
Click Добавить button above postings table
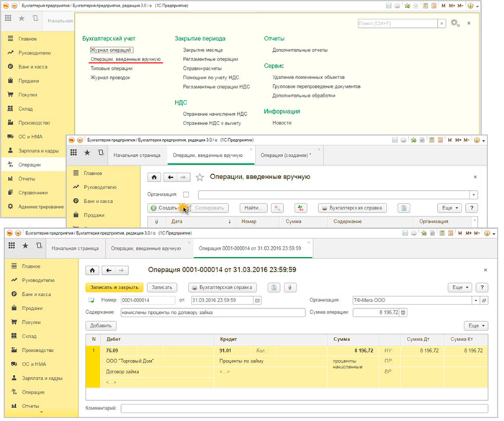(x=101, y=325)
